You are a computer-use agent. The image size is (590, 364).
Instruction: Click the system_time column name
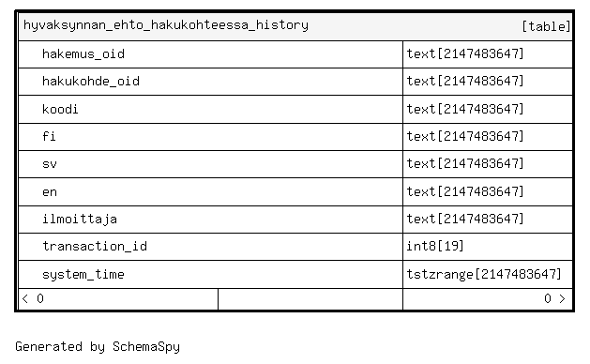(83, 274)
